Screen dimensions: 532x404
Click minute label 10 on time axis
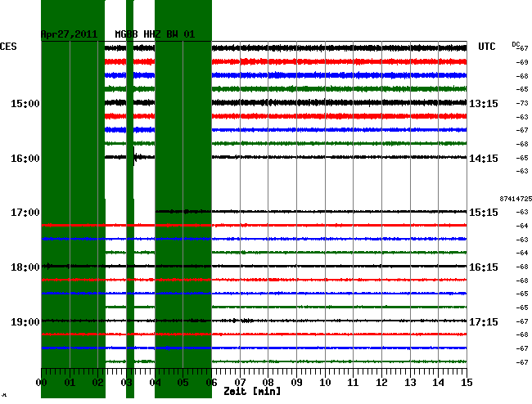point(325,382)
